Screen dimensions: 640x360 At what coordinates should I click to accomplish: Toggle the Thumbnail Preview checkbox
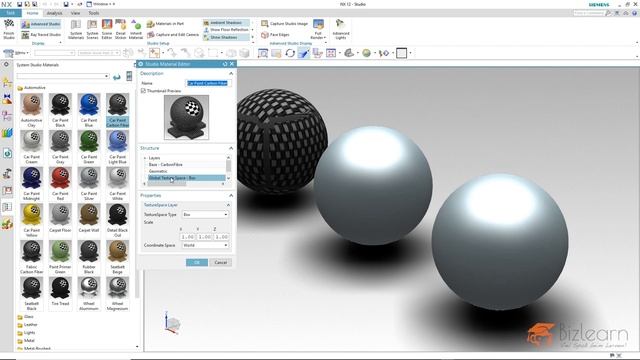(x=143, y=91)
